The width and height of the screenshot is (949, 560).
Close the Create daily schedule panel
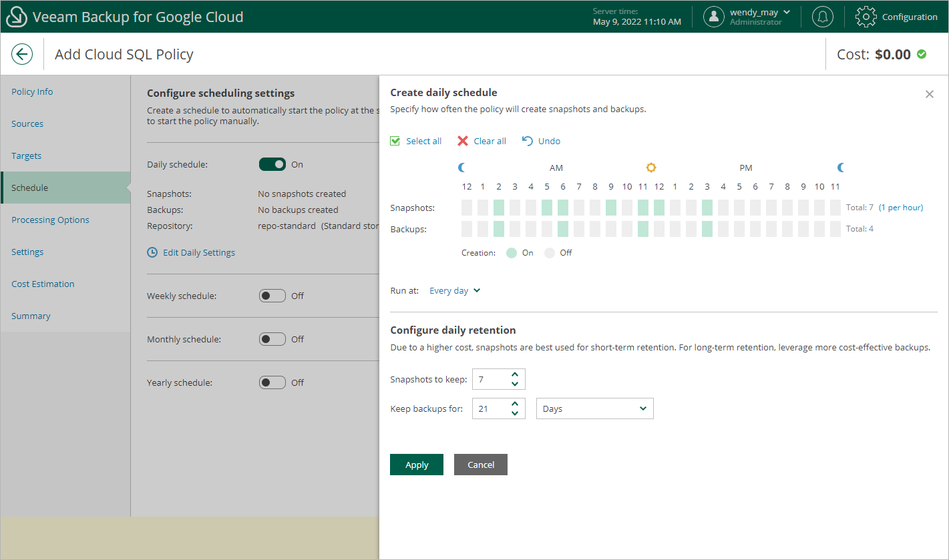930,94
